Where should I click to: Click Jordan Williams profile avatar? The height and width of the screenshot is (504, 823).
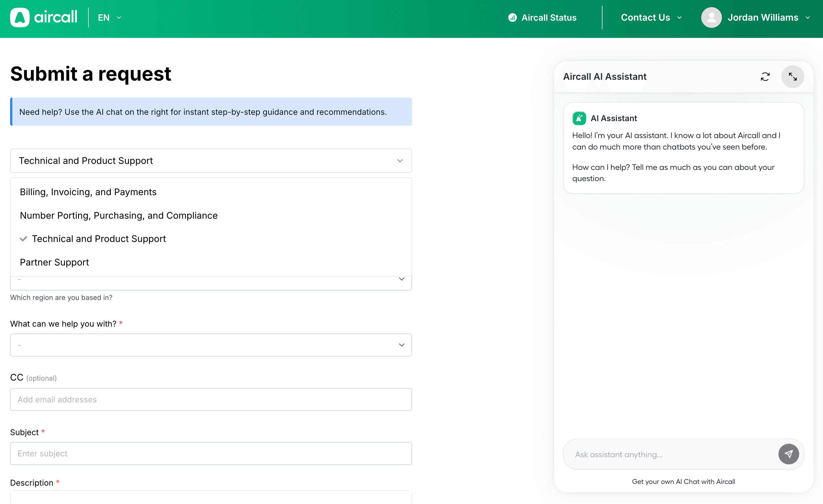(x=711, y=17)
